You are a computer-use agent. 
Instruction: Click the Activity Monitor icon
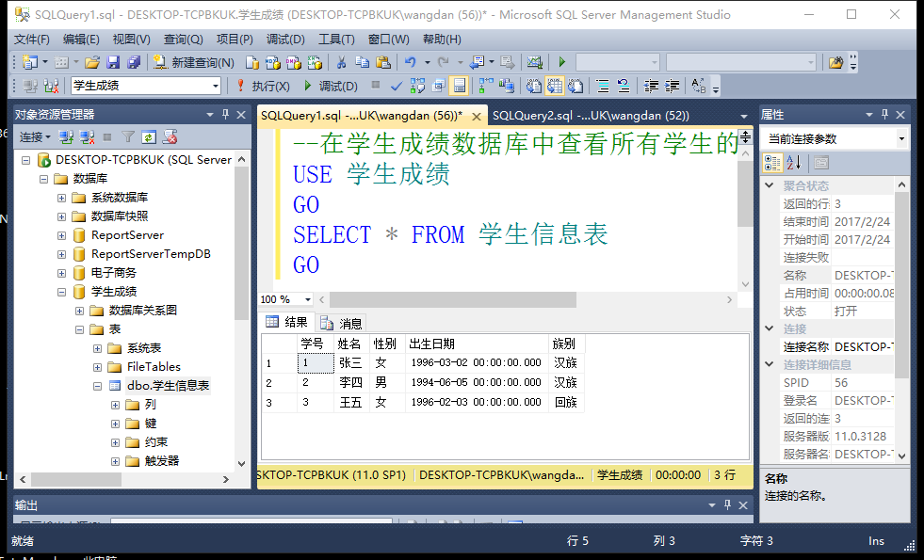coord(534,62)
